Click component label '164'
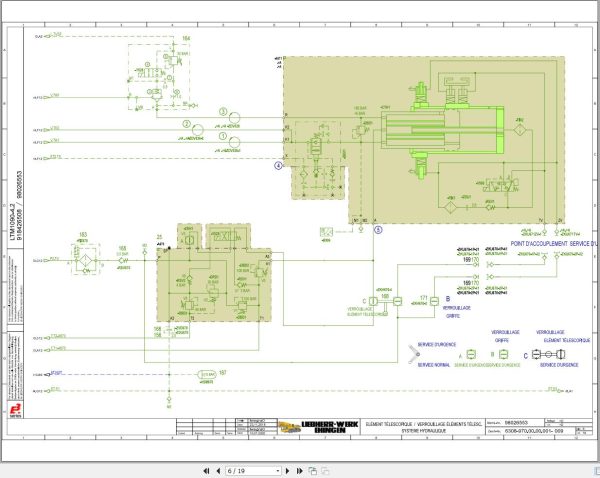Viewport: 600px width, 478px height. [x=186, y=38]
